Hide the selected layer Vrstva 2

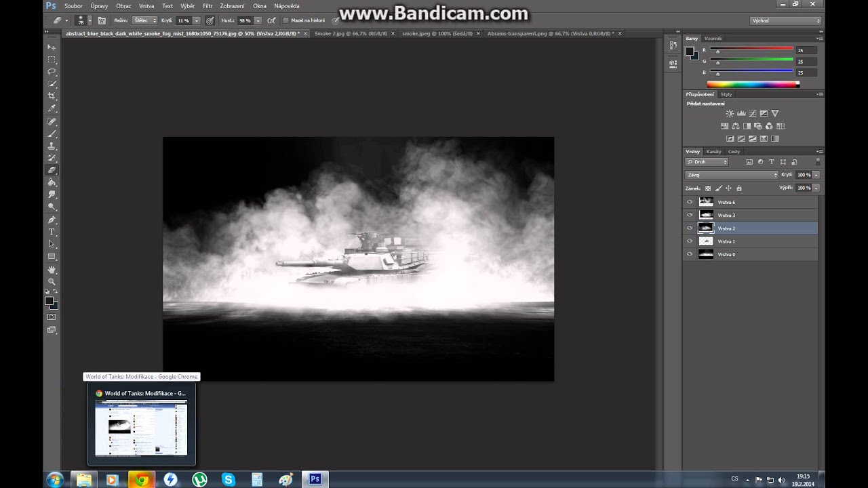(690, 228)
